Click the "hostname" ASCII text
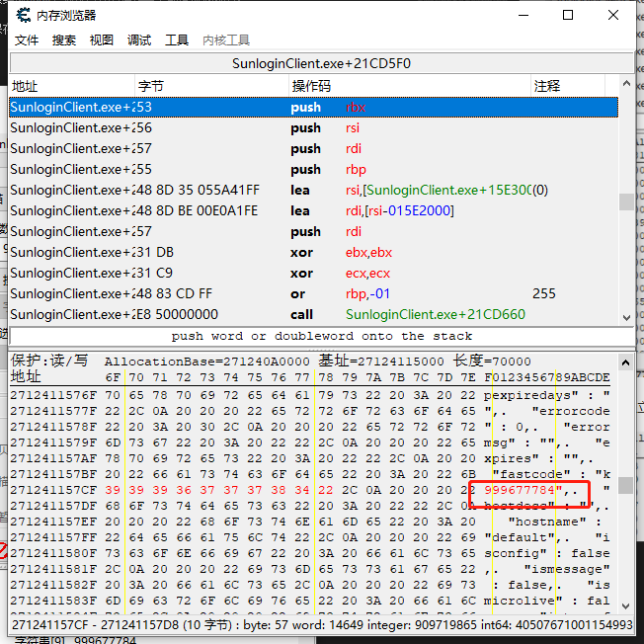The width and height of the screenshot is (644, 644). 547,522
